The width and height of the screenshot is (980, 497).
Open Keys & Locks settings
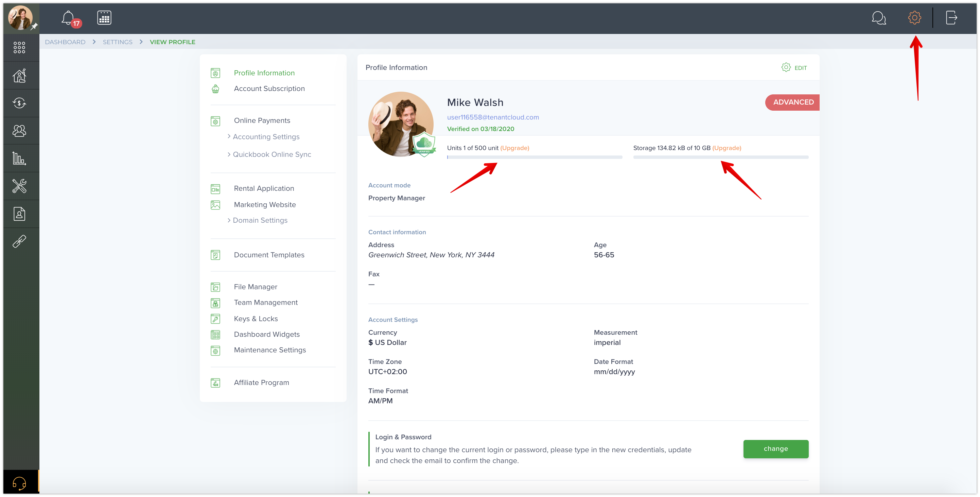(256, 319)
